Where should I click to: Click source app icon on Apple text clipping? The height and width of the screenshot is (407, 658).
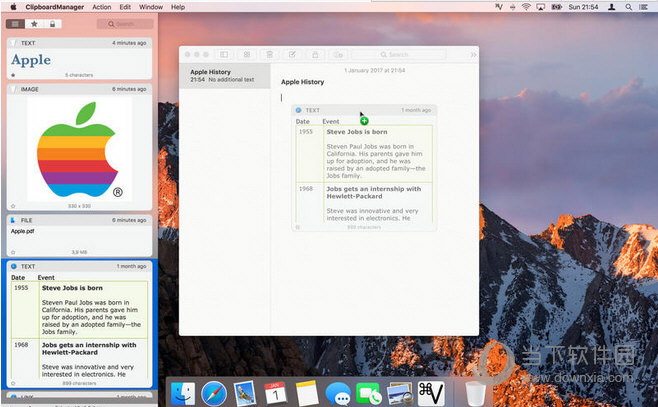tap(13, 43)
